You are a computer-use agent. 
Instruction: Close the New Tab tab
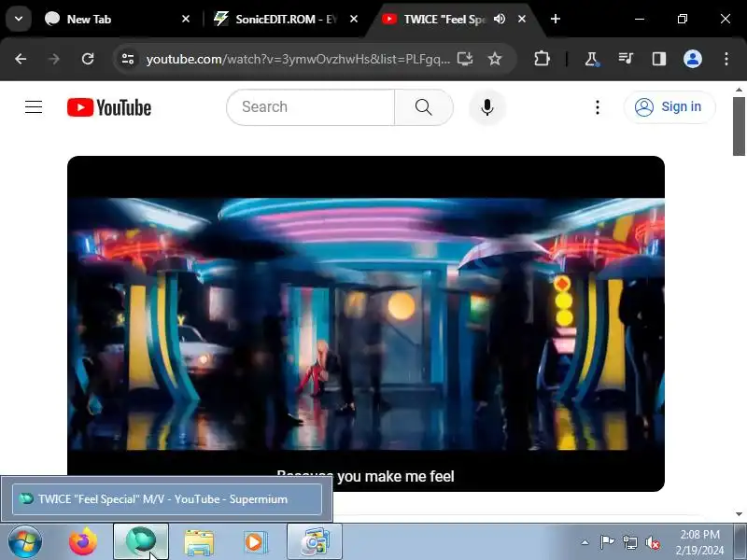(x=186, y=19)
